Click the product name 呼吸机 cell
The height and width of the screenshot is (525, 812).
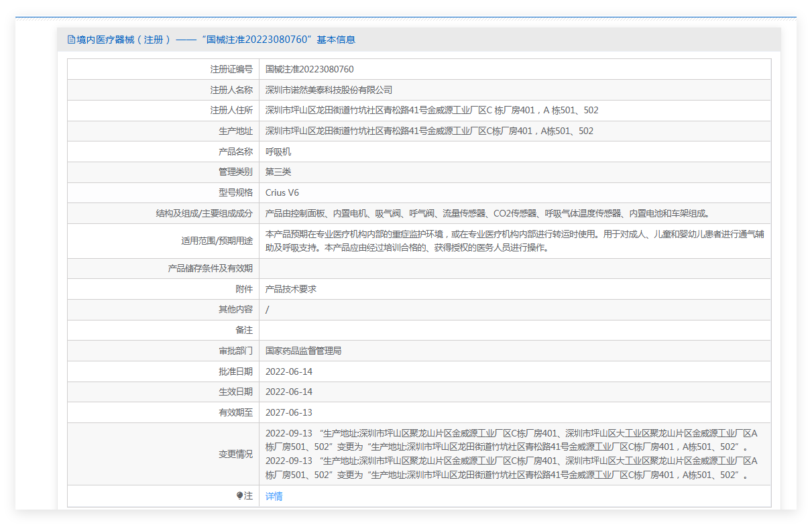(x=278, y=152)
